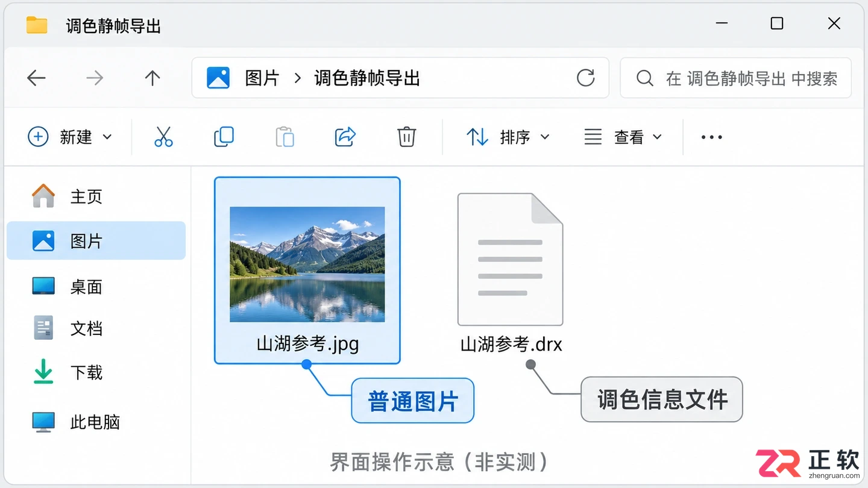Select 调色静帧导出 in the address path
The width and height of the screenshot is (868, 488).
(x=367, y=78)
